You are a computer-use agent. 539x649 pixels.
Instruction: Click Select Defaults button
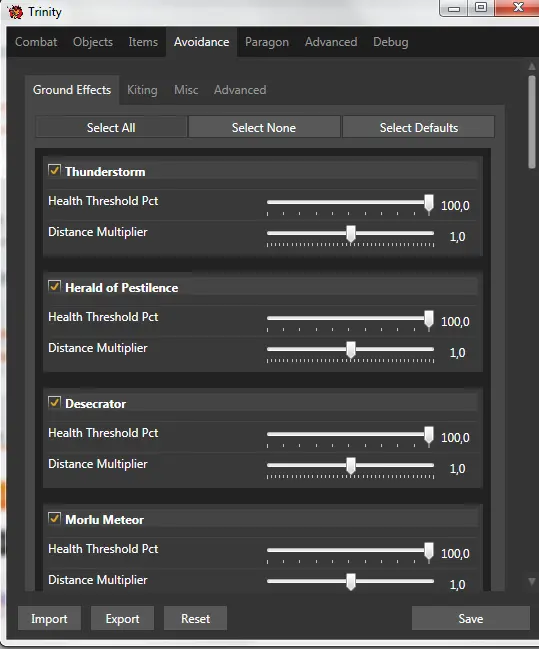coord(419,127)
